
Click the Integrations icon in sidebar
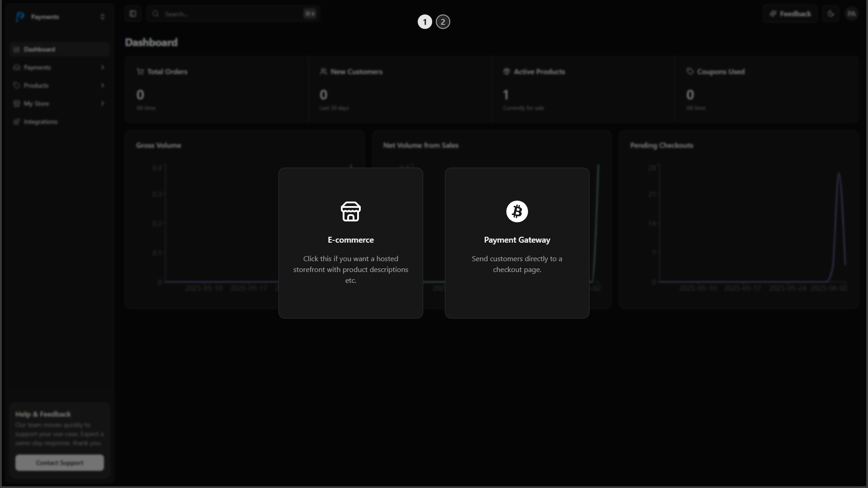[x=17, y=122]
